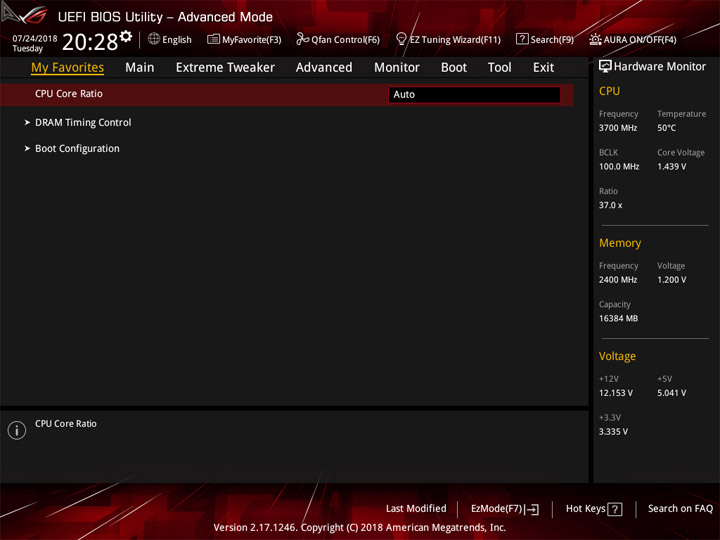Viewport: 720px width, 540px height.
Task: Switch to the Main tab
Action: 140,68
